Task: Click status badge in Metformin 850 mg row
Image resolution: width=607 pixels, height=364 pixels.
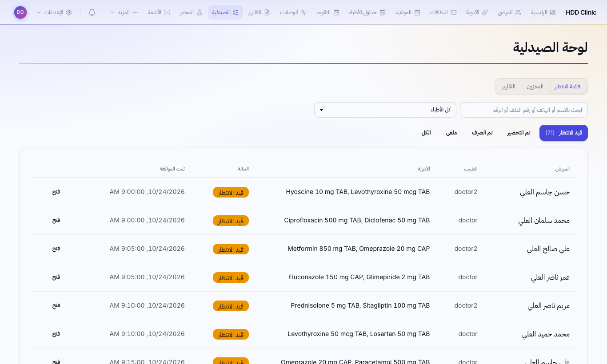Action: point(231,249)
